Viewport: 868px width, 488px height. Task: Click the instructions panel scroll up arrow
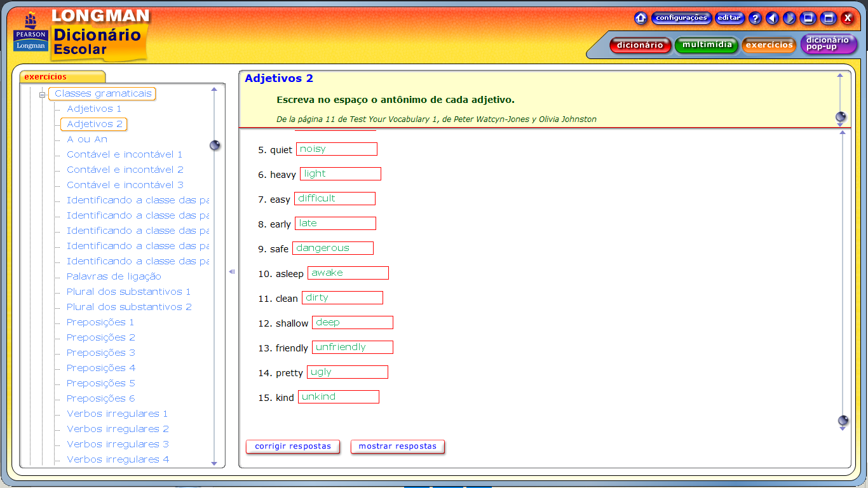click(x=840, y=76)
